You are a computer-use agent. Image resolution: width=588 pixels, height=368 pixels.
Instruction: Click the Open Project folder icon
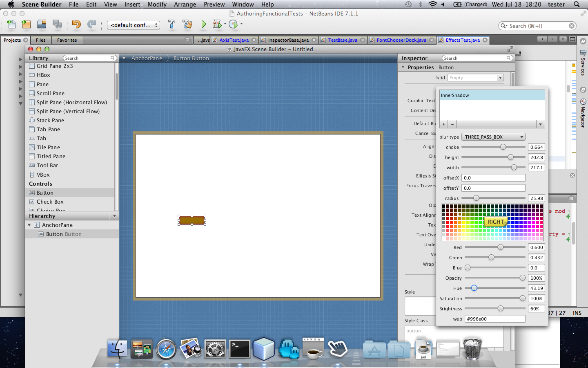tap(42, 25)
